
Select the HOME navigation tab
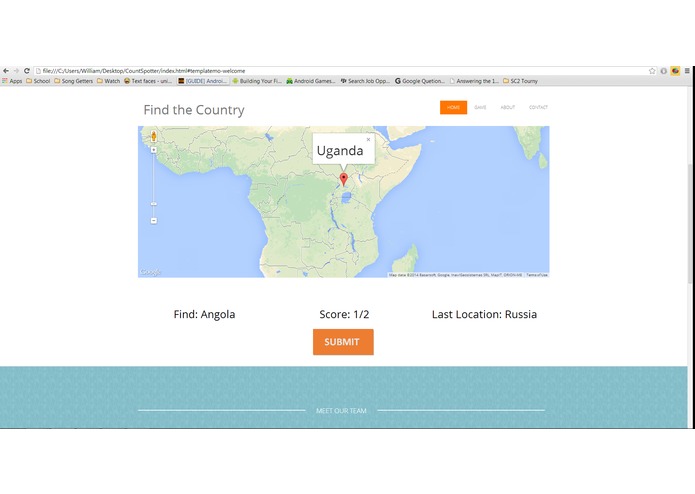pos(453,108)
